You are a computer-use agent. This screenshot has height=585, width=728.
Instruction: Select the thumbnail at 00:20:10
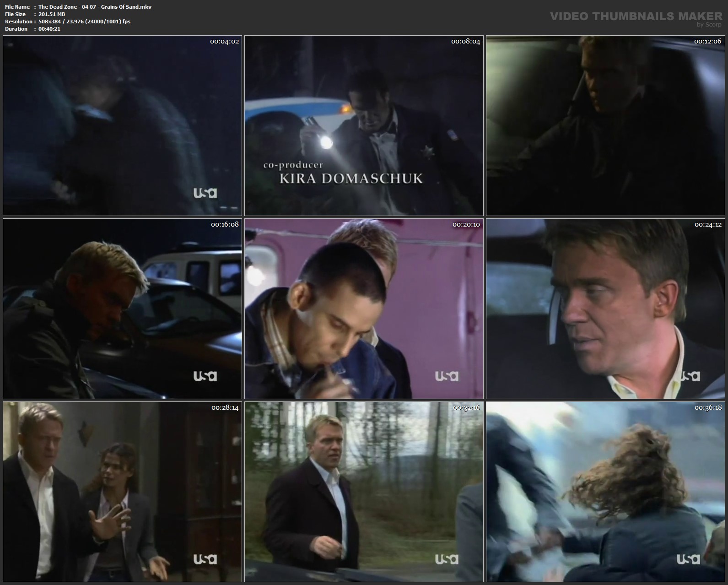point(364,309)
